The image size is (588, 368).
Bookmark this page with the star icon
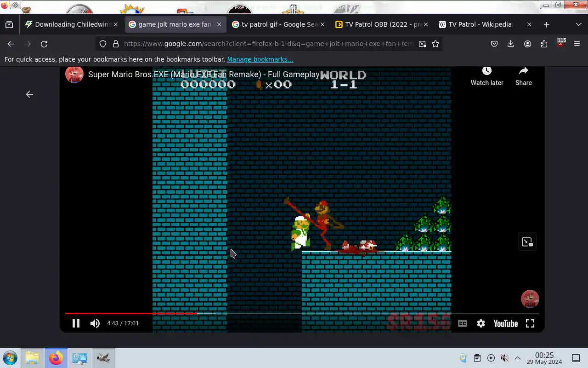pos(435,44)
